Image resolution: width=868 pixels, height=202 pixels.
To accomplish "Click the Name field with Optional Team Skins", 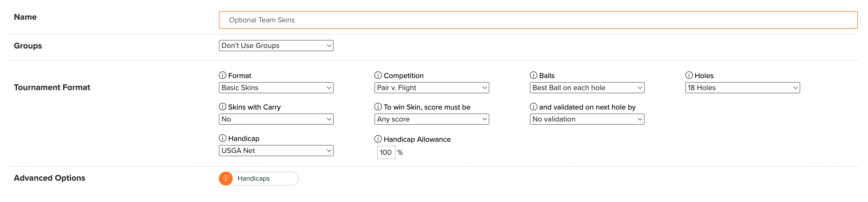I will pyautogui.click(x=538, y=20).
